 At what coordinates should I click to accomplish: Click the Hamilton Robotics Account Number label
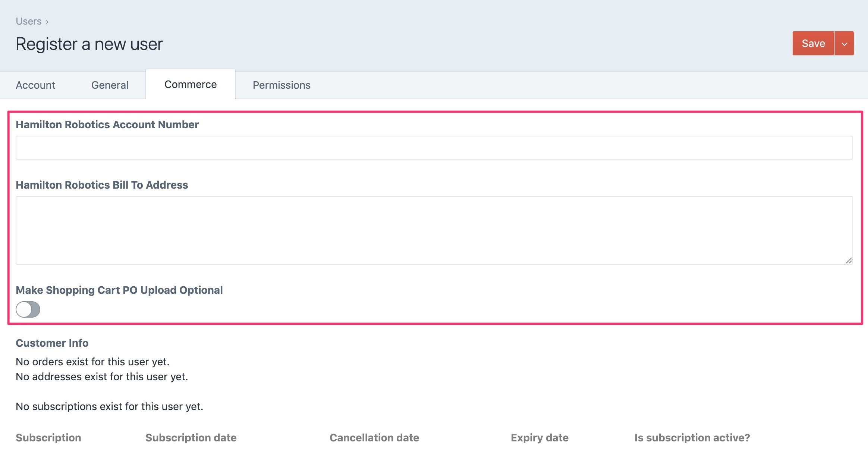pyautogui.click(x=107, y=125)
